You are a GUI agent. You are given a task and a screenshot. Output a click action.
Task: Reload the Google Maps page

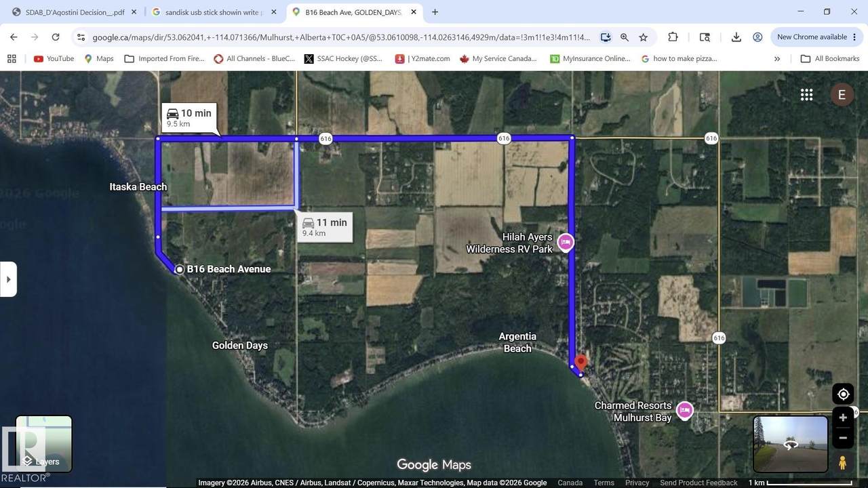click(56, 37)
